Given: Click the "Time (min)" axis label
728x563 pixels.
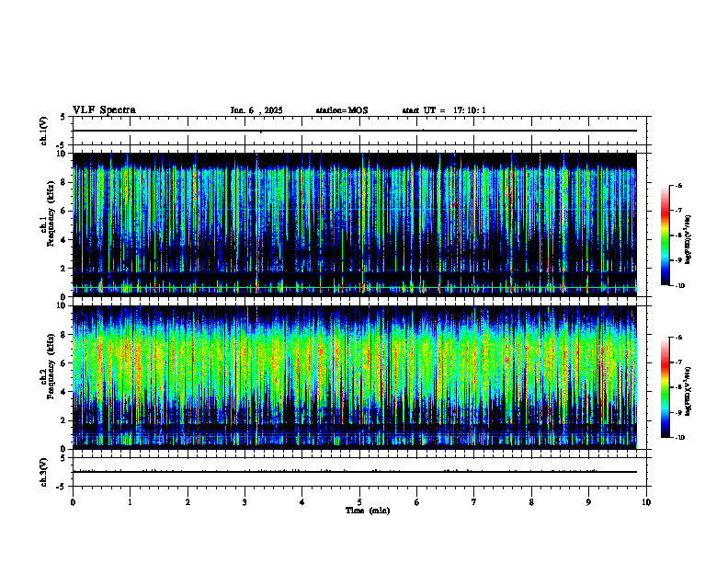Looking at the screenshot, I should point(368,511).
